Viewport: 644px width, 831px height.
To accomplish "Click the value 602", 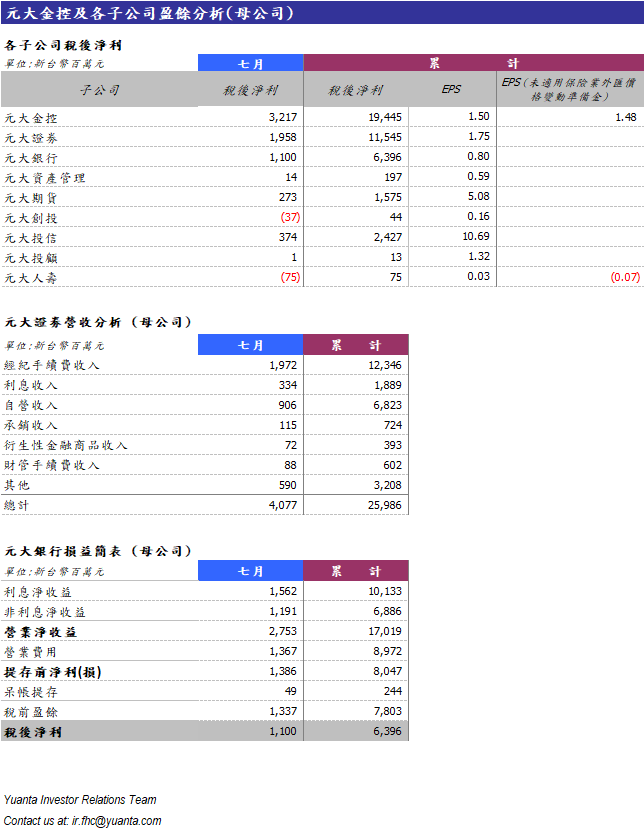I will pos(392,465).
